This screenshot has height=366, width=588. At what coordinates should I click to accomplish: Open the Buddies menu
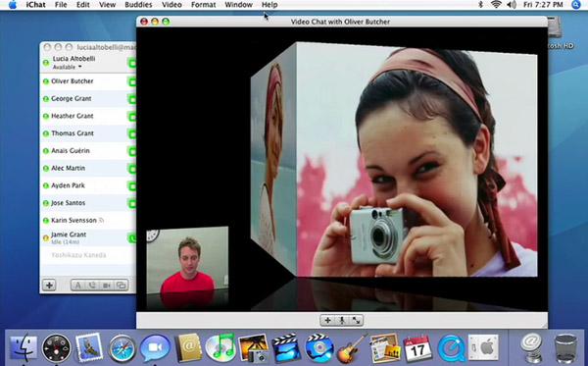click(138, 5)
